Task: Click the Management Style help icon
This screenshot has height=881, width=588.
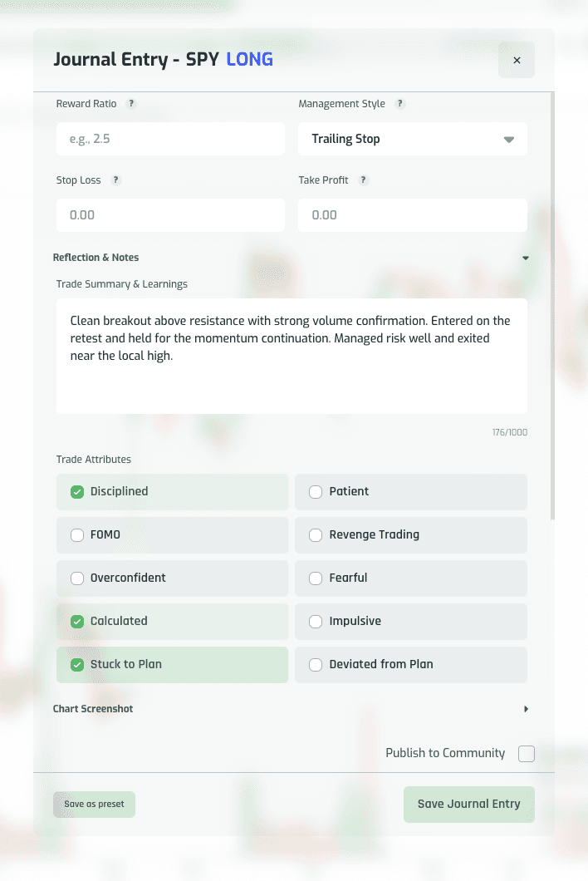Action: (x=399, y=103)
